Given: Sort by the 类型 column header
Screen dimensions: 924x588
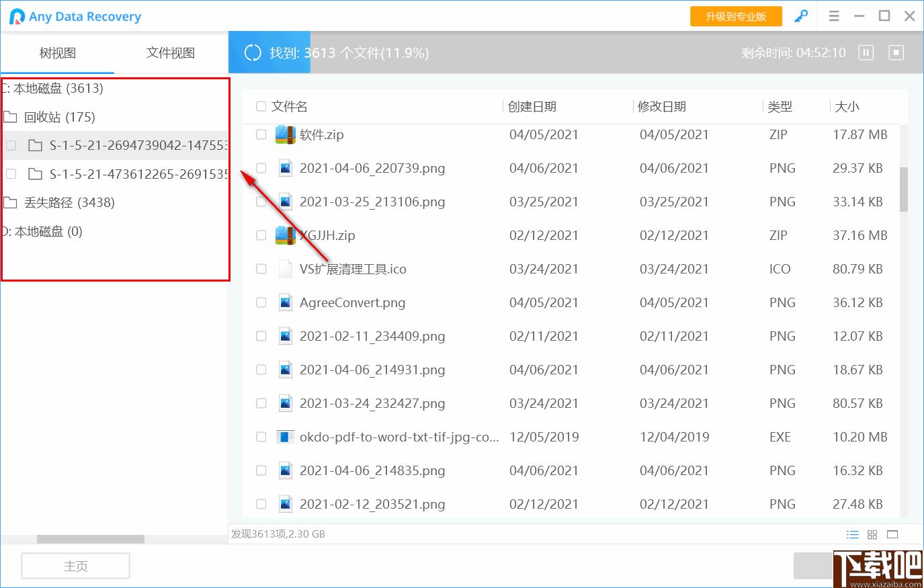Looking at the screenshot, I should [x=780, y=106].
